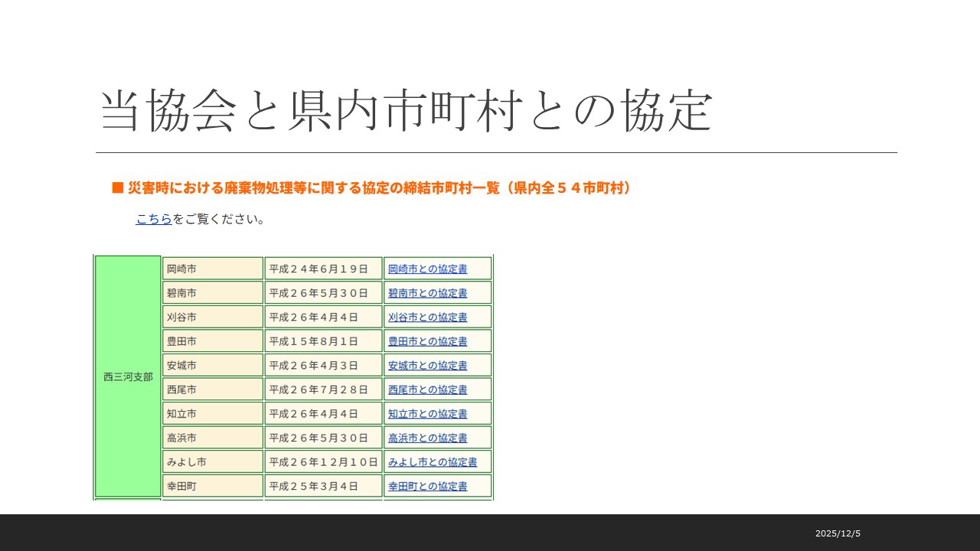The width and height of the screenshot is (980, 551).
Task: Click the 岡崎市 city name cell
Action: pyautogui.click(x=212, y=269)
